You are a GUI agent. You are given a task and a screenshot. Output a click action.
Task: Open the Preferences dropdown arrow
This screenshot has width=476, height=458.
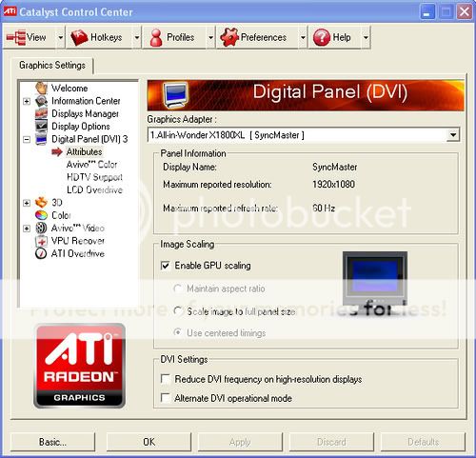tap(303, 37)
